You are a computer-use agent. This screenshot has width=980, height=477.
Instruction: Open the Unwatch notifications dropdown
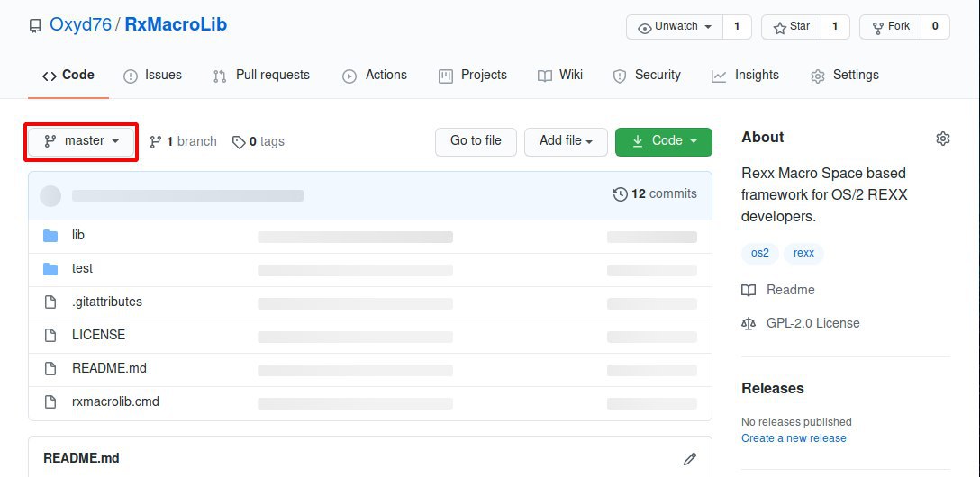[x=675, y=27]
